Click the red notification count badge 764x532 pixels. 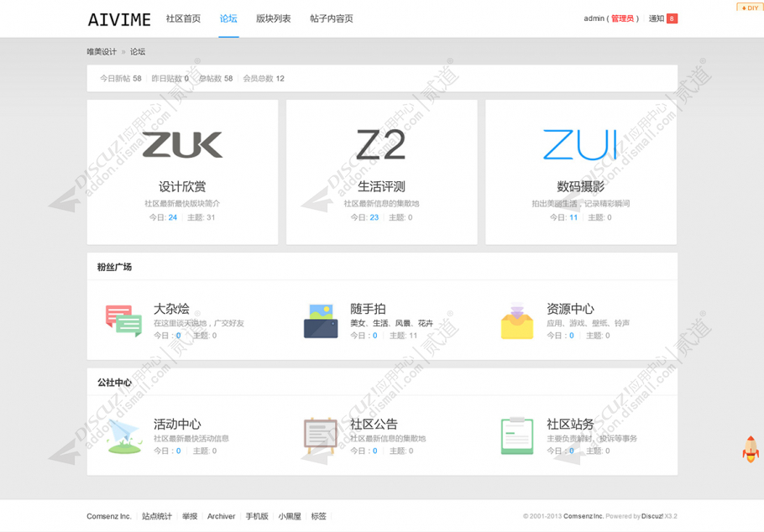tap(672, 18)
